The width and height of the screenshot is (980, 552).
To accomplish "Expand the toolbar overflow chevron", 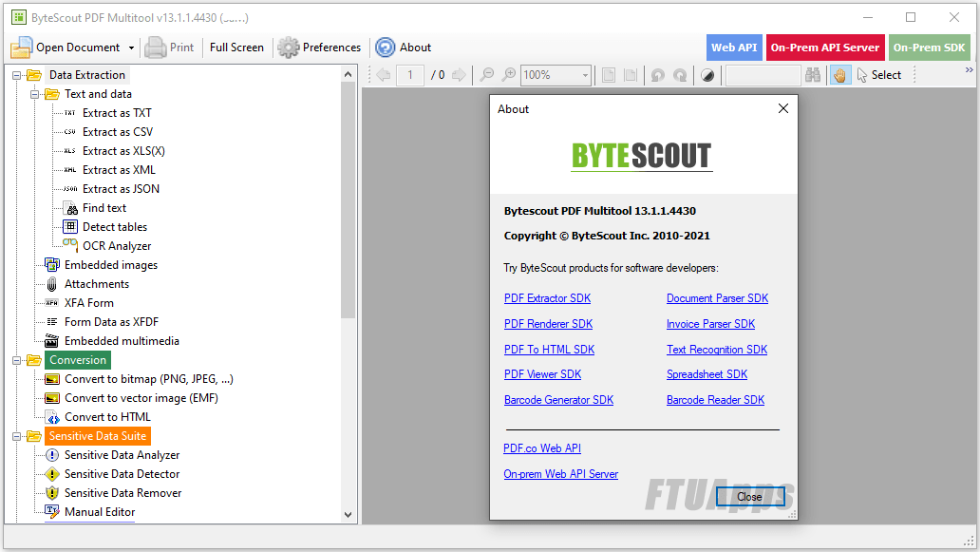I will click(x=969, y=70).
